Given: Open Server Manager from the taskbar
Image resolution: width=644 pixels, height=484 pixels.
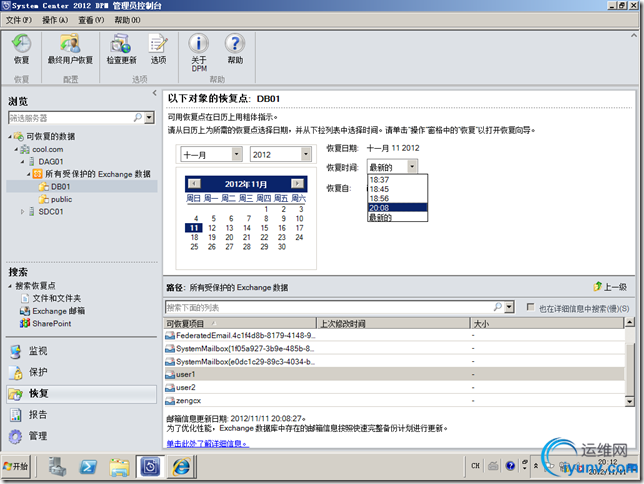Looking at the screenshot, I should pyautogui.click(x=57, y=467).
